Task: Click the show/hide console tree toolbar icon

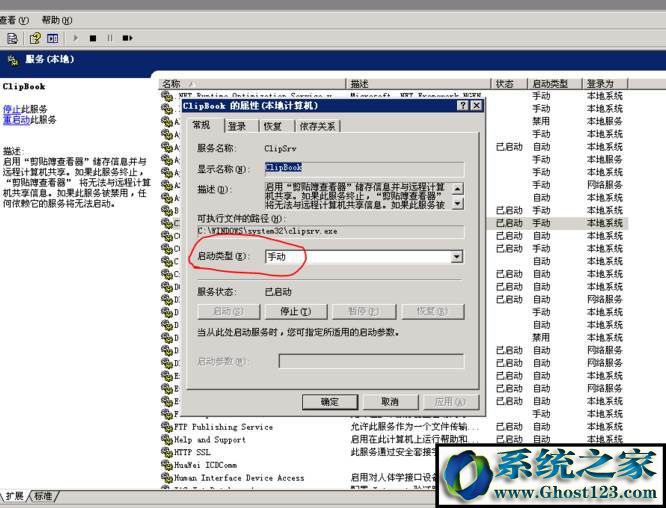Action: (x=53, y=38)
